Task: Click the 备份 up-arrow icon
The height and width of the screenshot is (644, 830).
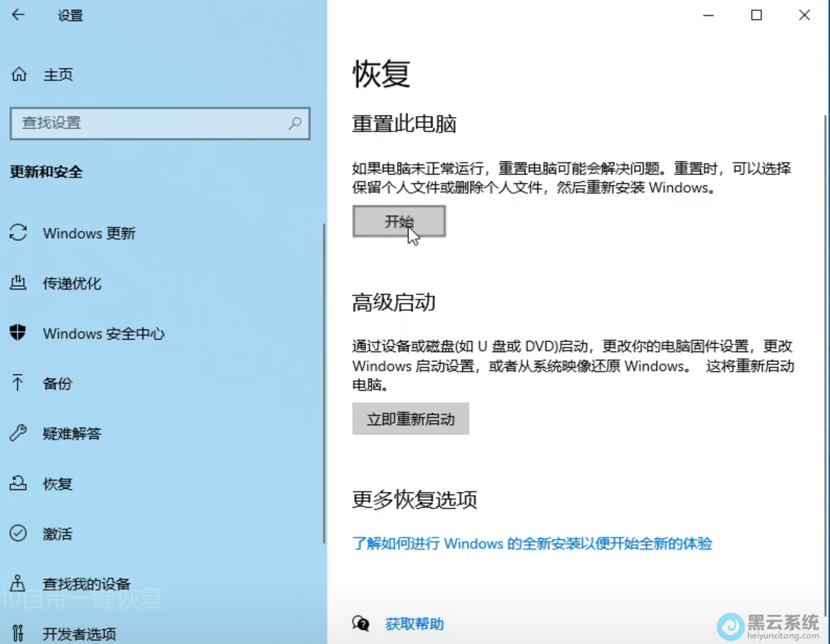Action: pos(18,383)
